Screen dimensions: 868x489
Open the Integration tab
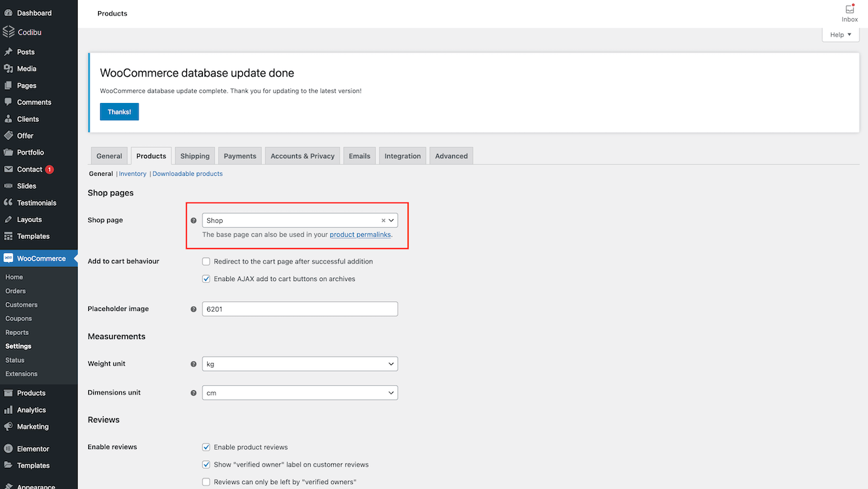tap(402, 156)
